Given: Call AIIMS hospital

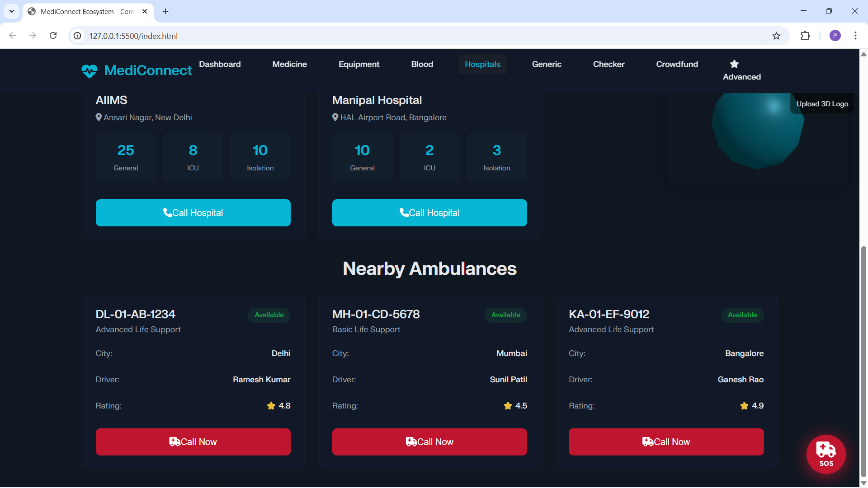Looking at the screenshot, I should tap(193, 213).
